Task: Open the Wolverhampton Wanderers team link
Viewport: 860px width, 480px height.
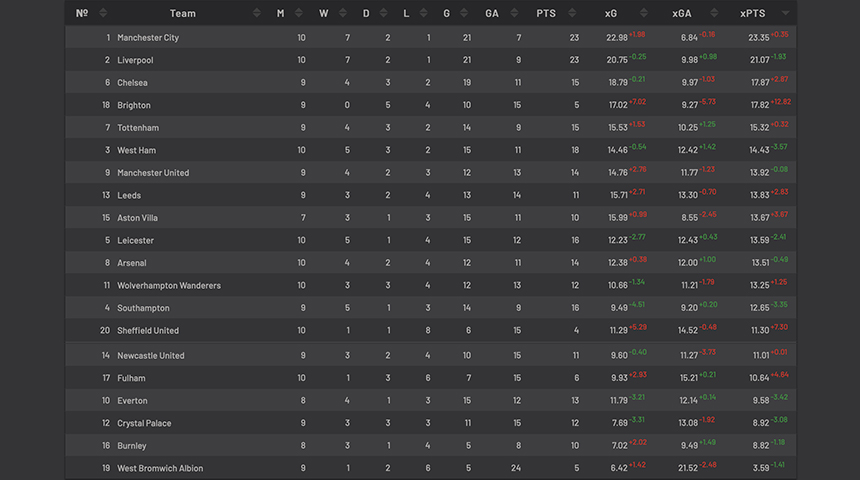Action: coord(169,286)
